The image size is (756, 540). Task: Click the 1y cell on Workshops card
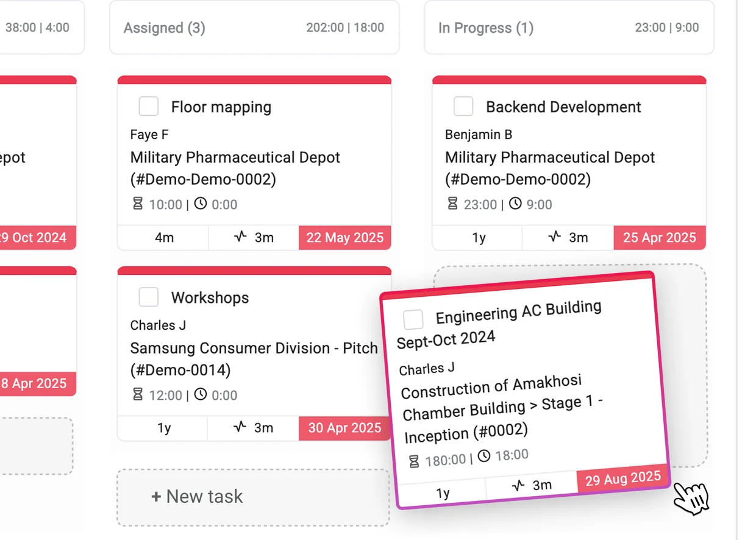coord(164,428)
